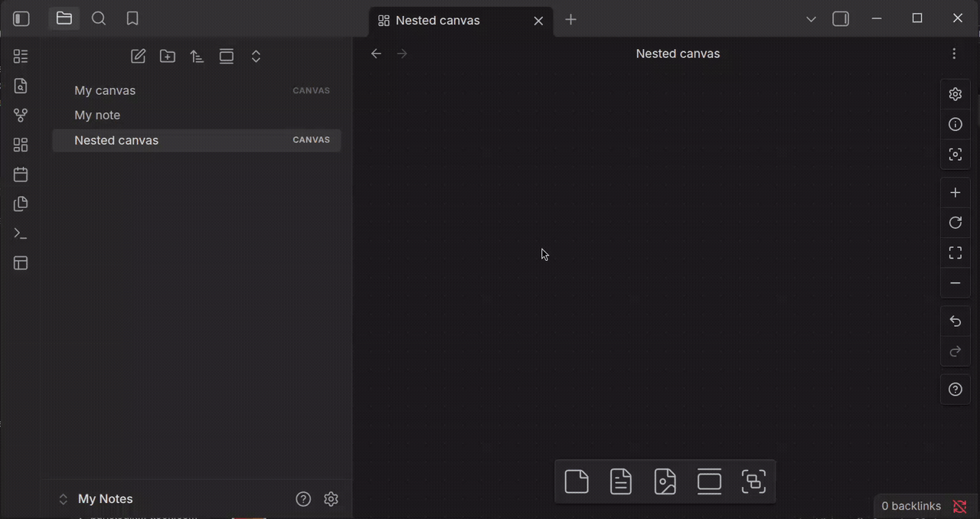Zoom canvas to fit
980x519 pixels.
(x=955, y=253)
